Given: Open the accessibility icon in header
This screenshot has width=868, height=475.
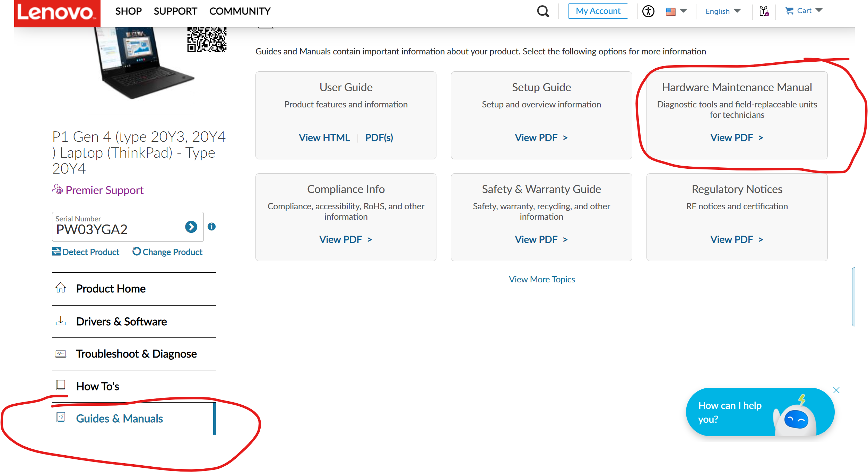Looking at the screenshot, I should click(x=648, y=11).
